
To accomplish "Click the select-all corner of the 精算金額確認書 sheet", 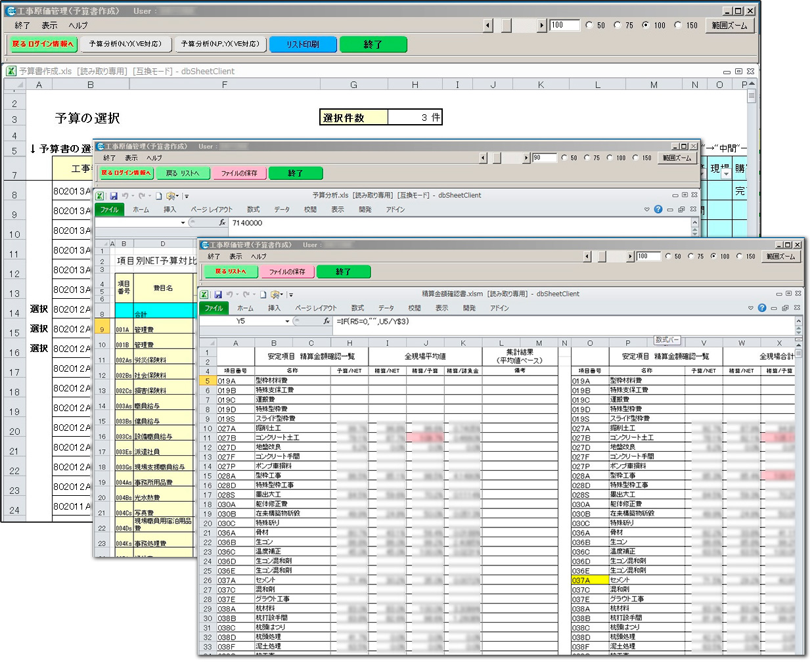I will pyautogui.click(x=208, y=343).
